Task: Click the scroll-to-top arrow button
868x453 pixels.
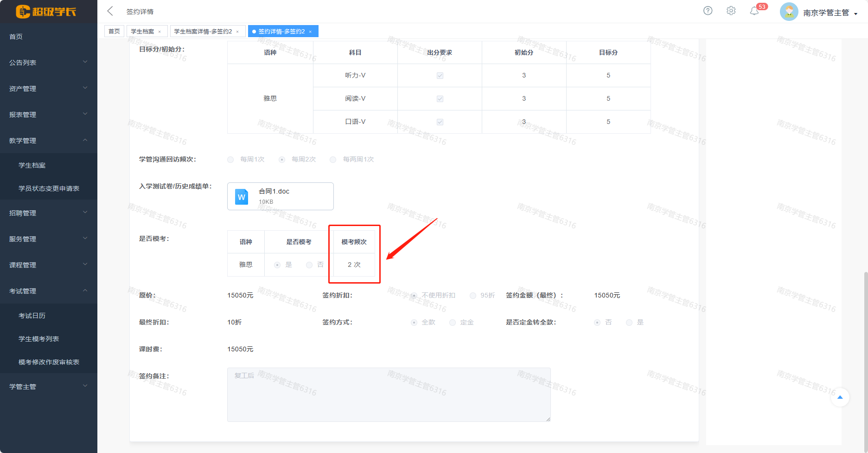Action: pos(840,397)
